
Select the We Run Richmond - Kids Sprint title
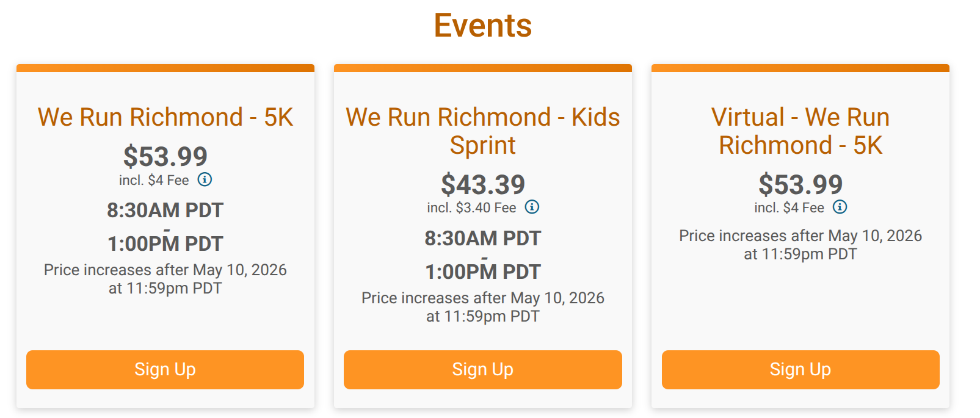(482, 131)
